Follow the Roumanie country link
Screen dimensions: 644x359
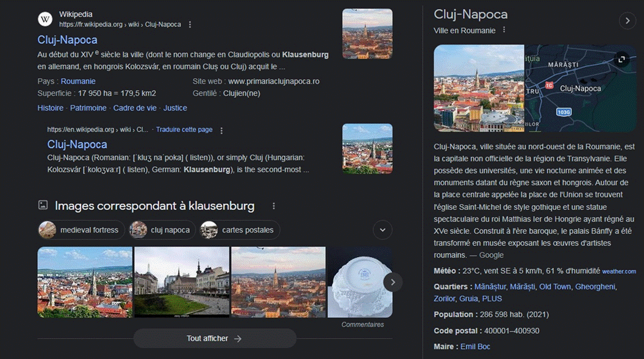click(78, 81)
